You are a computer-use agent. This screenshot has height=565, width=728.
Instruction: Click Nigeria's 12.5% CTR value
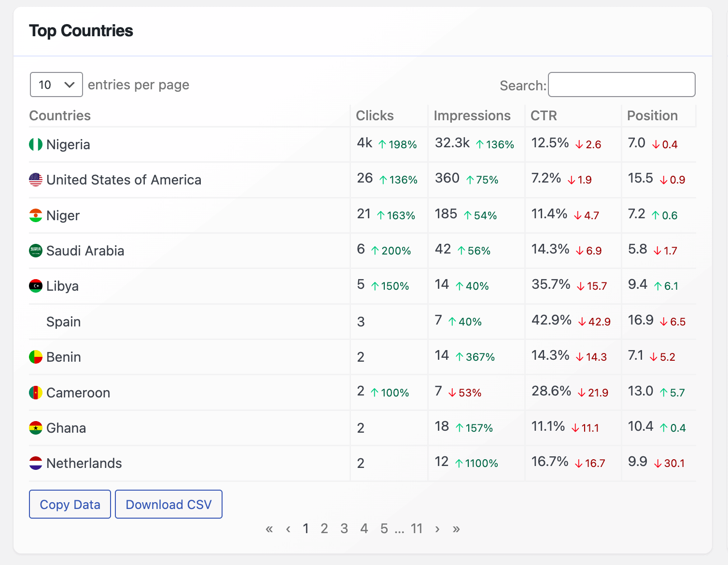click(x=550, y=143)
